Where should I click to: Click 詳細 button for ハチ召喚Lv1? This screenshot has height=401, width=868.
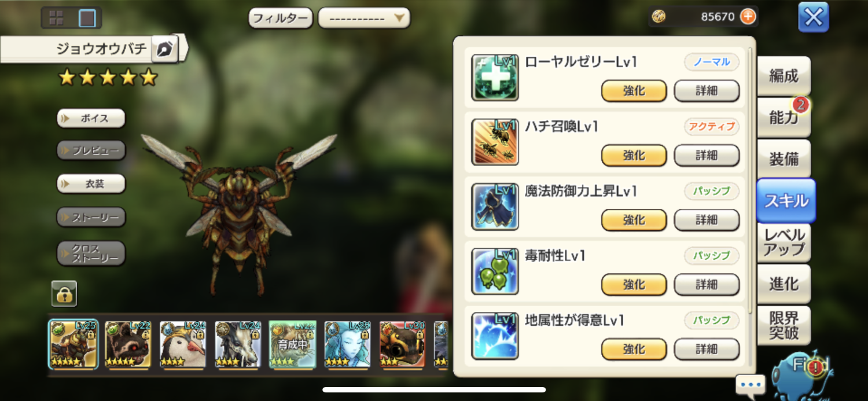[707, 155]
